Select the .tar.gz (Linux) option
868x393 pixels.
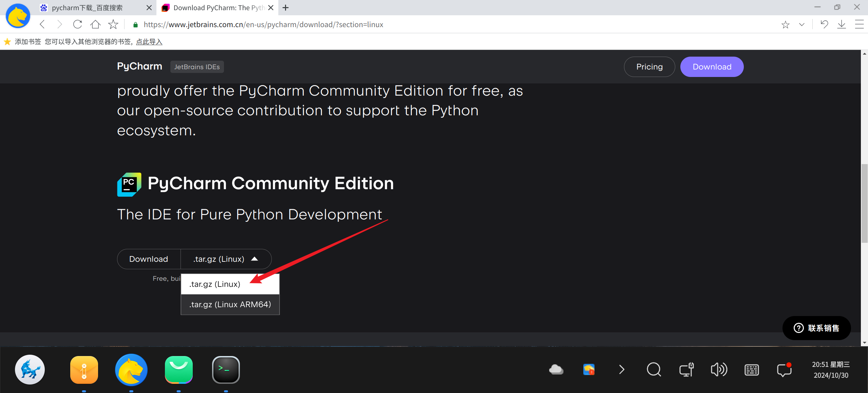pos(230,284)
